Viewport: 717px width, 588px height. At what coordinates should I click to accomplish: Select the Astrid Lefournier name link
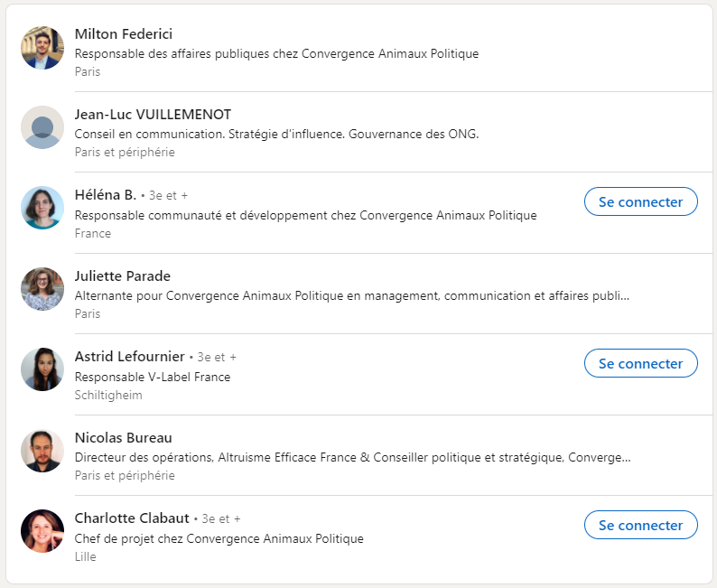click(129, 357)
